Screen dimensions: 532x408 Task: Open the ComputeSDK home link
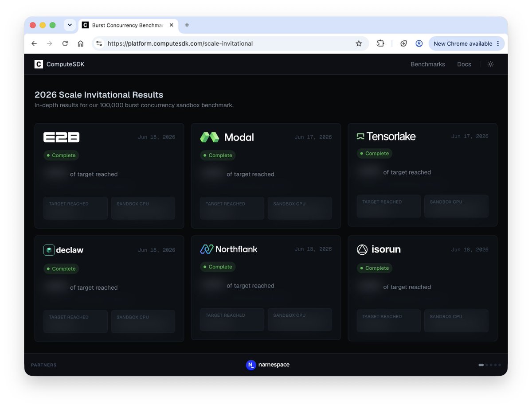pyautogui.click(x=59, y=64)
